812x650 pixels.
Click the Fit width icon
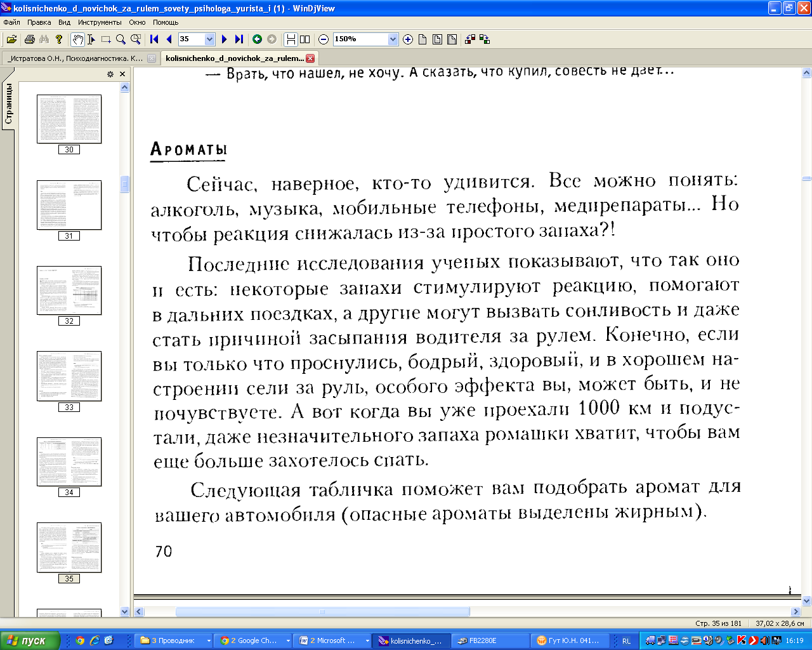pyautogui.click(x=452, y=39)
